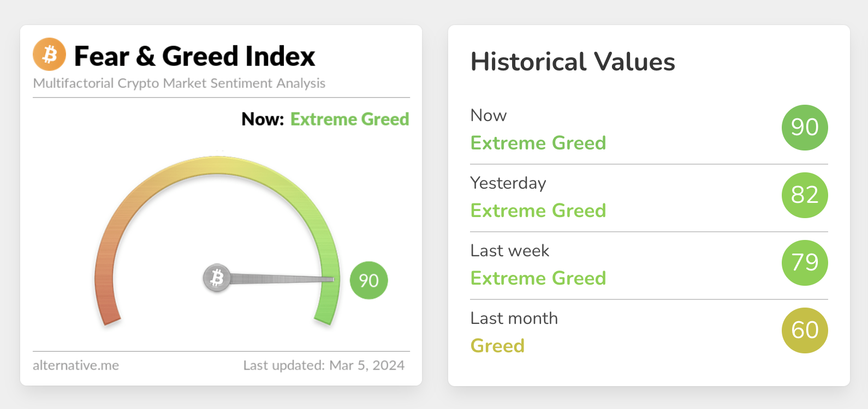The height and width of the screenshot is (409, 868).
Task: Click the gray Bitcoin gauge needle hub
Action: tap(217, 278)
